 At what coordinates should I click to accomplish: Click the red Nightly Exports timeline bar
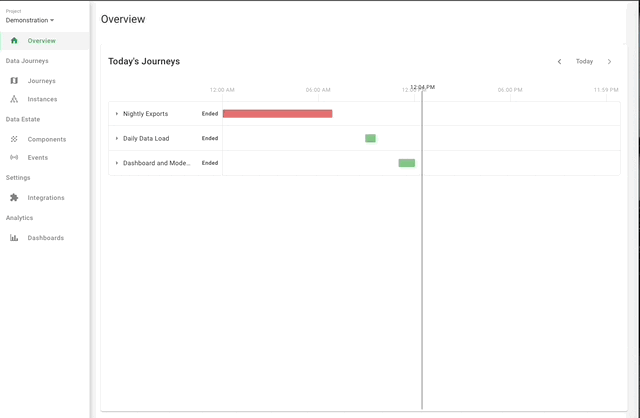[277, 114]
